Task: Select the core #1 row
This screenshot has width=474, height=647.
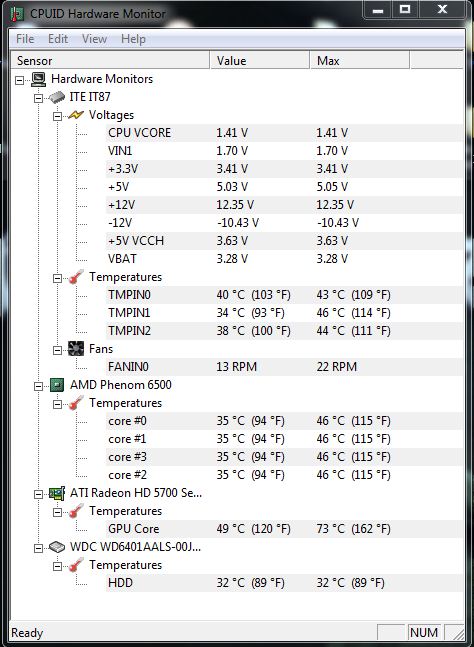Action: pos(284,439)
